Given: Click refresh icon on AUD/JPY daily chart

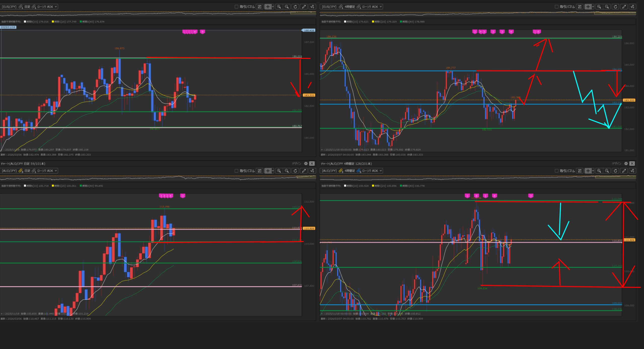Looking at the screenshot, I should (x=295, y=171).
